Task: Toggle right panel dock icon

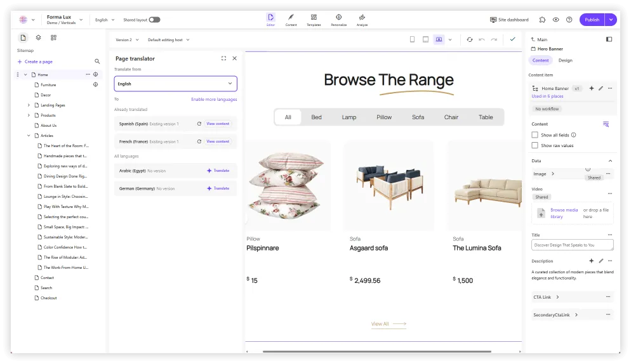Action: (609, 39)
